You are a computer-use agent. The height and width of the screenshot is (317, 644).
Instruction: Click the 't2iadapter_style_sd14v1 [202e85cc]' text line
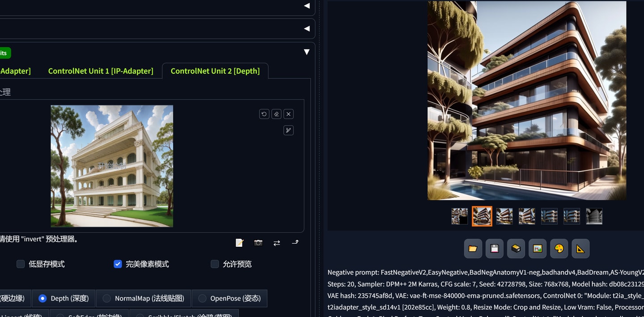tap(486, 307)
